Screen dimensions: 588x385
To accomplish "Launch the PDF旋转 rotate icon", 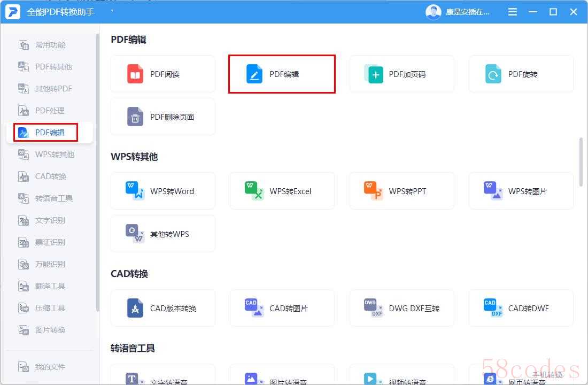I will click(493, 74).
